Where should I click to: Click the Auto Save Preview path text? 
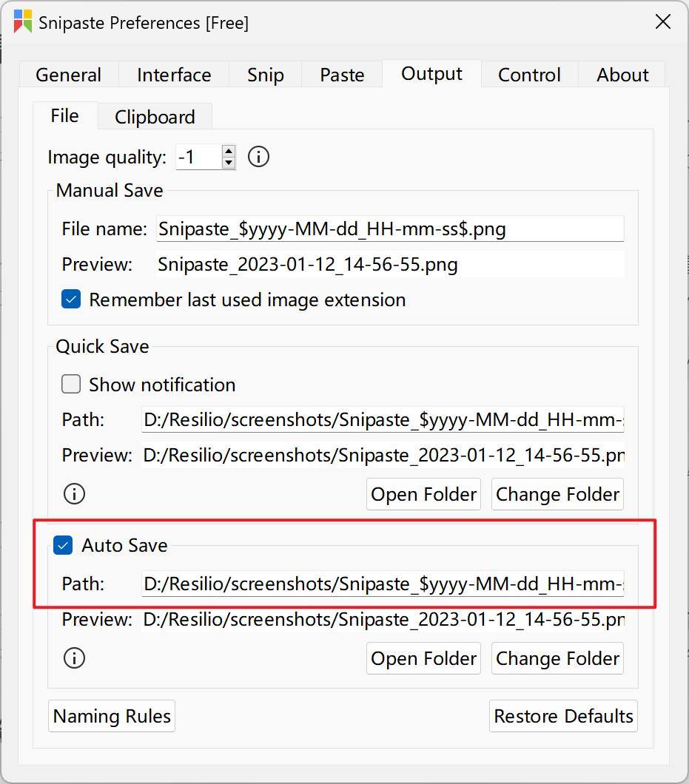point(384,620)
